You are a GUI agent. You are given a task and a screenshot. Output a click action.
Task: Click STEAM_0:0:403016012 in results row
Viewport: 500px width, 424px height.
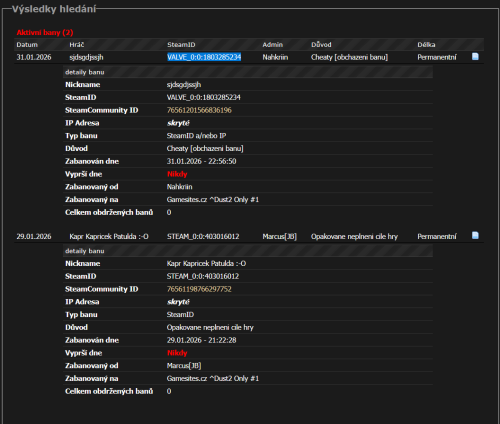pyautogui.click(x=203, y=237)
